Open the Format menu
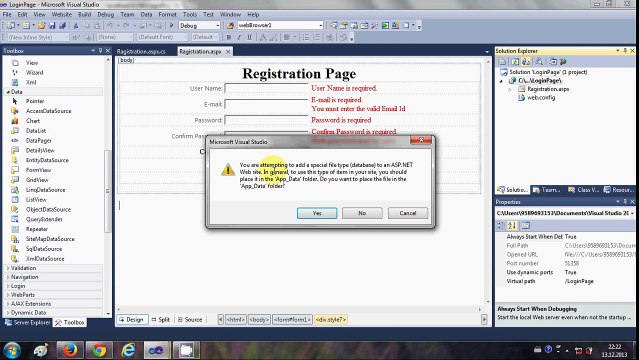This screenshot has width=639, height=360. pos(167,14)
